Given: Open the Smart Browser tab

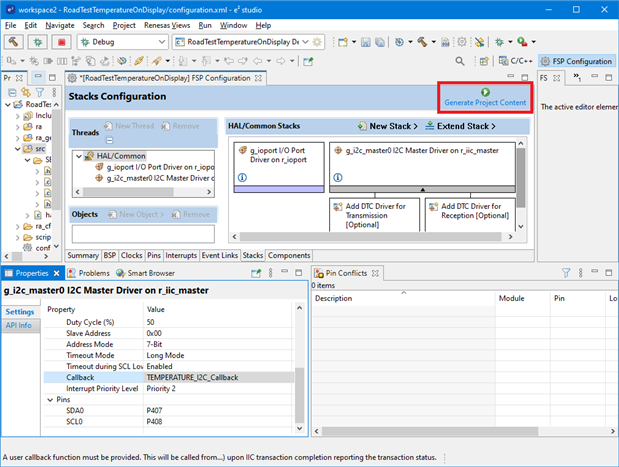Looking at the screenshot, I should pos(145,272).
